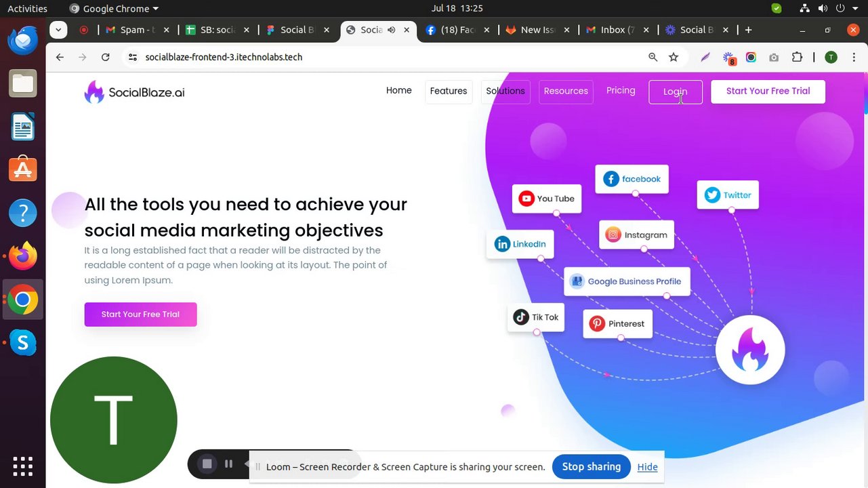Open Skype from the dock

pyautogui.click(x=22, y=343)
